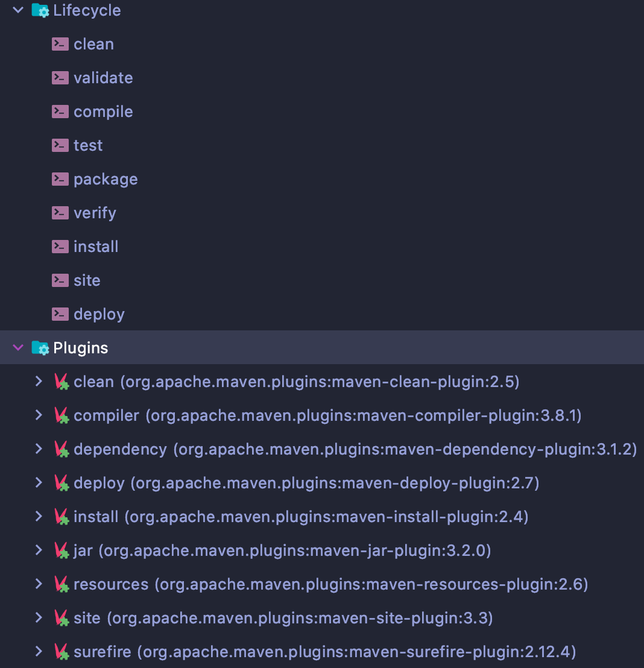Viewport: 644px width, 668px height.
Task: Select the install lifecycle phase
Action: click(x=96, y=247)
